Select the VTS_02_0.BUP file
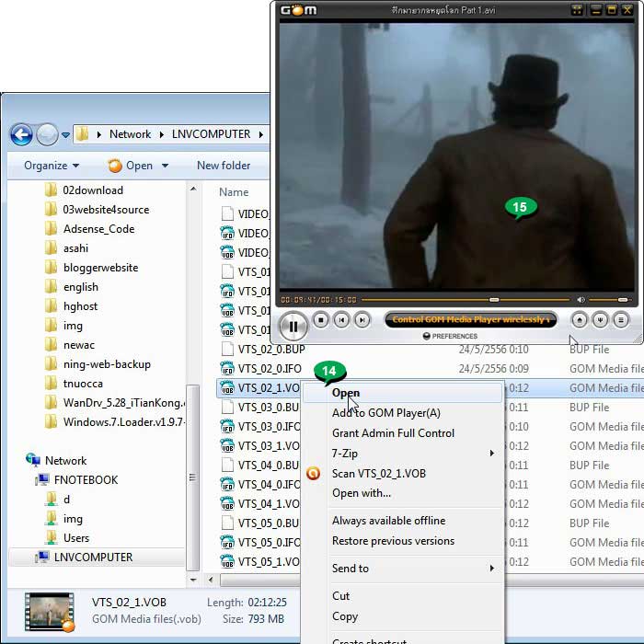Image resolution: width=644 pixels, height=644 pixels. [x=271, y=349]
